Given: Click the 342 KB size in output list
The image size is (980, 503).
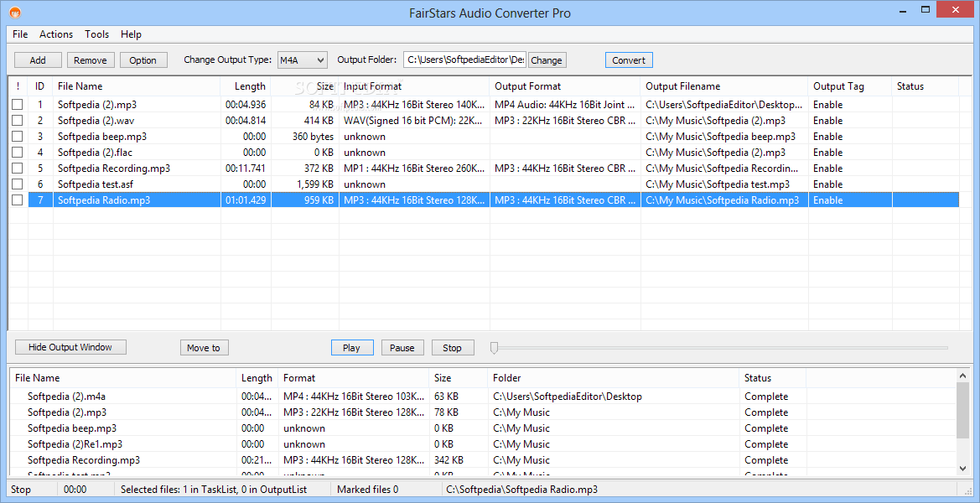Looking at the screenshot, I should click(x=449, y=460).
